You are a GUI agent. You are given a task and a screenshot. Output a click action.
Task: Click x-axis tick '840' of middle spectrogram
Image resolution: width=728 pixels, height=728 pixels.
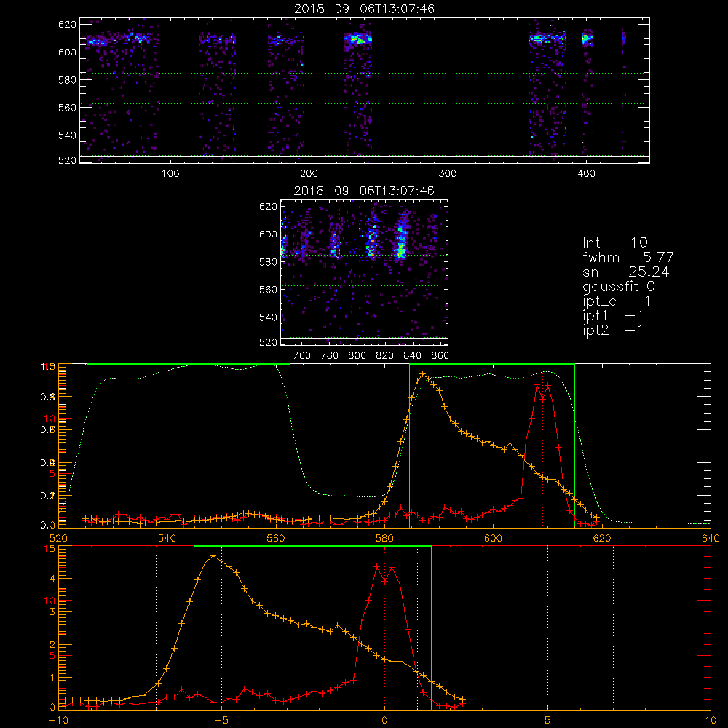[x=412, y=356]
